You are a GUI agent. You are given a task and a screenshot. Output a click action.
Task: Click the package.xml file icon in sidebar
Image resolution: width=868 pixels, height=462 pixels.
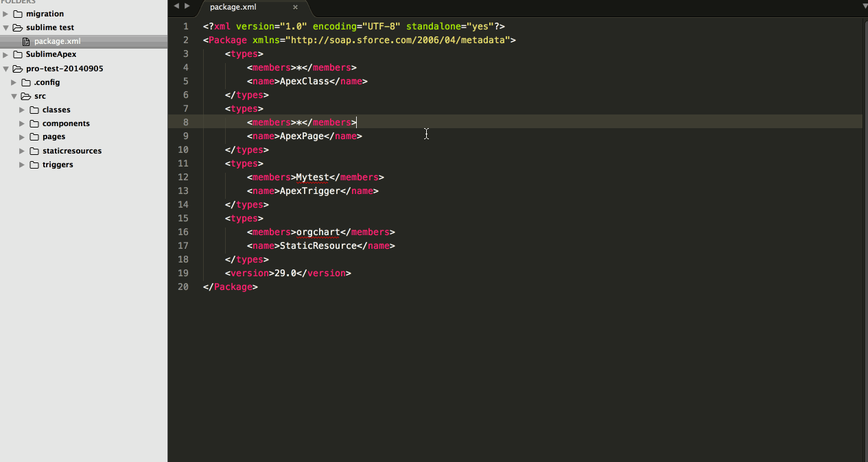27,41
